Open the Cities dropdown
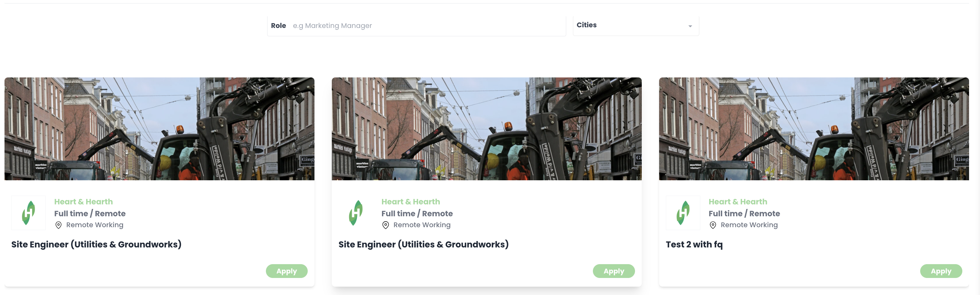 coord(636,25)
